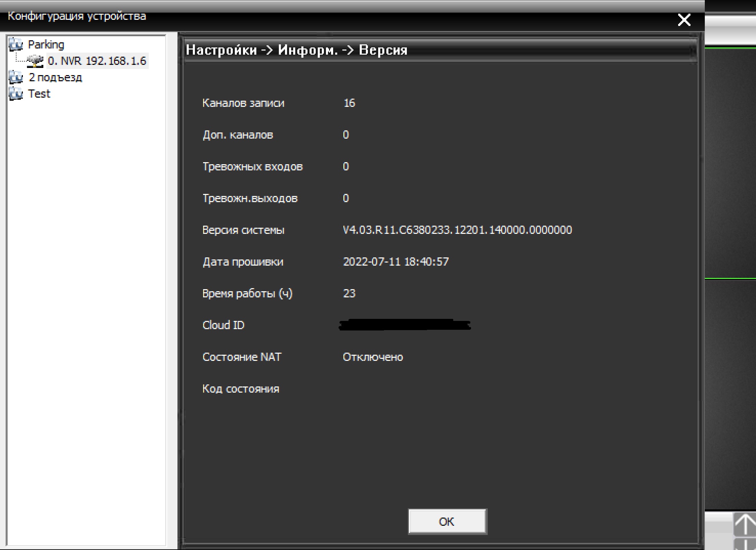The width and height of the screenshot is (756, 550).
Task: Click the Каналов записи value 16
Action: tap(349, 103)
